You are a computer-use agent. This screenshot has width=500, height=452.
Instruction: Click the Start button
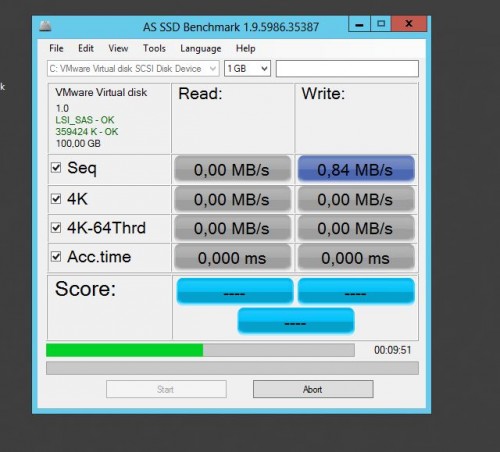(x=166, y=389)
